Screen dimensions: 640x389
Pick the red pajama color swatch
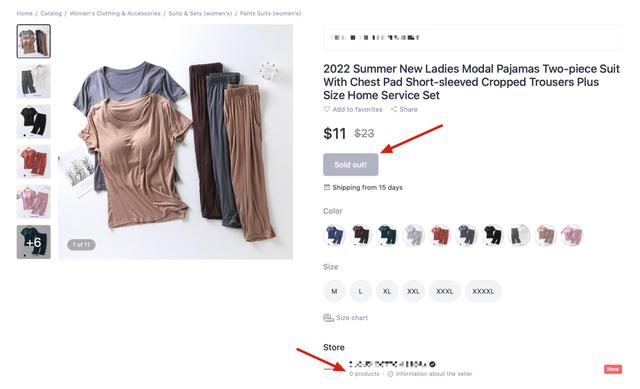click(x=440, y=235)
